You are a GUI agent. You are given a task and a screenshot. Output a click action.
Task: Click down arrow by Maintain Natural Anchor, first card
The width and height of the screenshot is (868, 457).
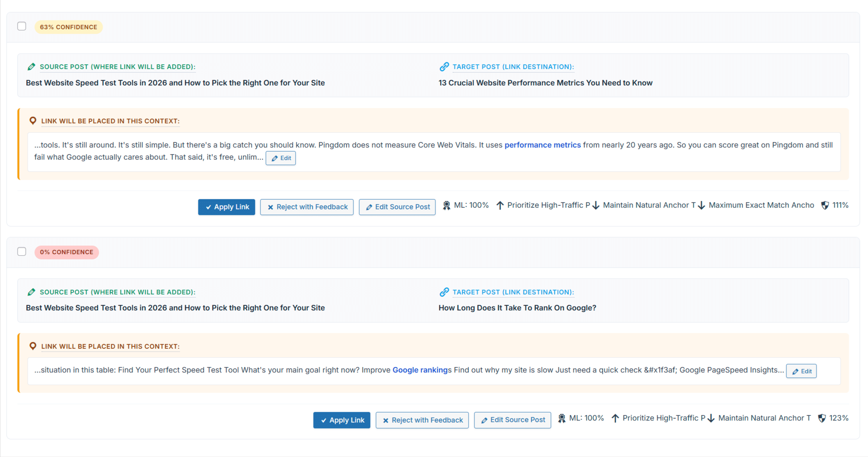pos(596,205)
